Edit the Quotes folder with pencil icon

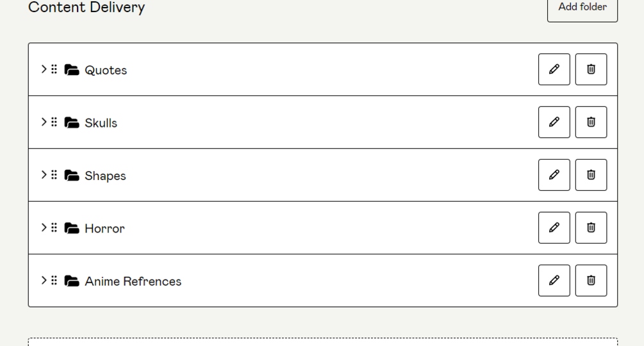[554, 69]
